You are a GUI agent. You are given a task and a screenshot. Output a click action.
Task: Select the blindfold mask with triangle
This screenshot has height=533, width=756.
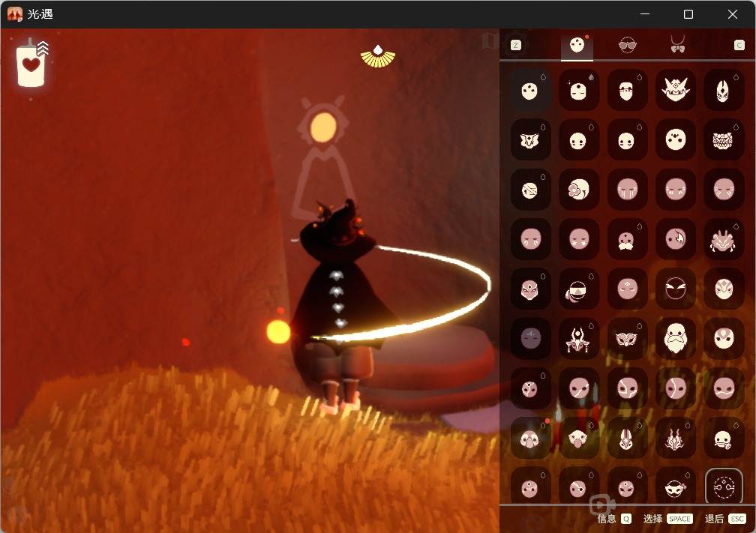[x=579, y=289]
